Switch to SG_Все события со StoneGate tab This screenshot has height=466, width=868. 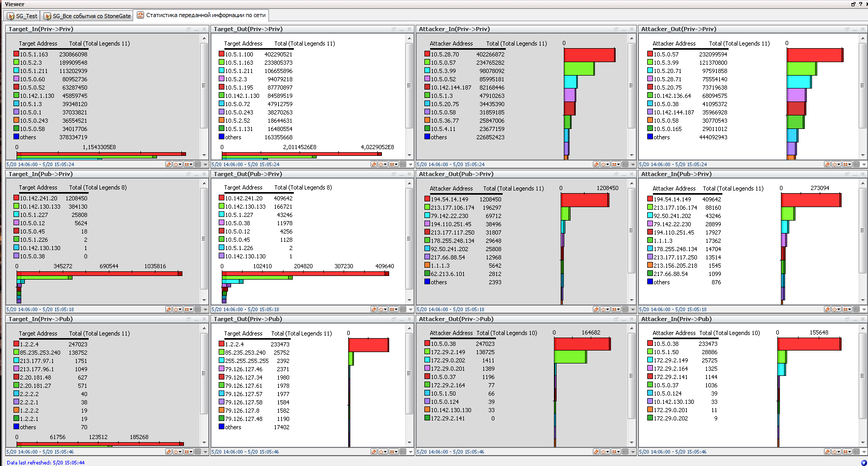tap(87, 16)
